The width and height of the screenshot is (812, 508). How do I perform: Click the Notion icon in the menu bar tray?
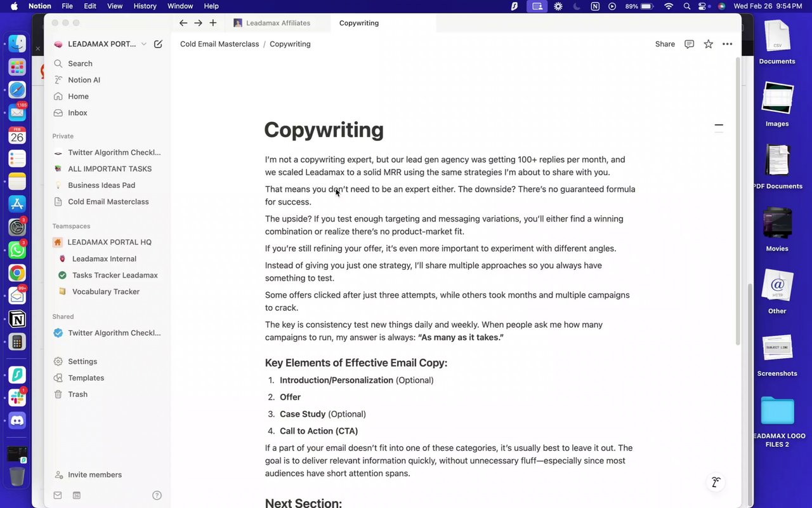(594, 6)
